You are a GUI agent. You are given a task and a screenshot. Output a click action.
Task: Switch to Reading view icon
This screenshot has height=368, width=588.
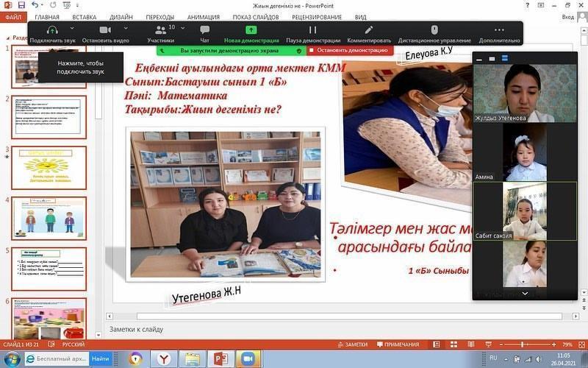click(x=471, y=344)
